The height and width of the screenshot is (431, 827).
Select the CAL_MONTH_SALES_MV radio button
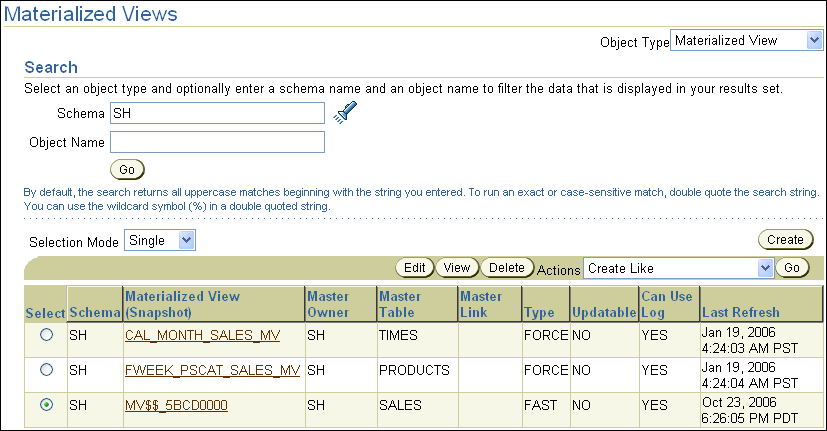[46, 337]
